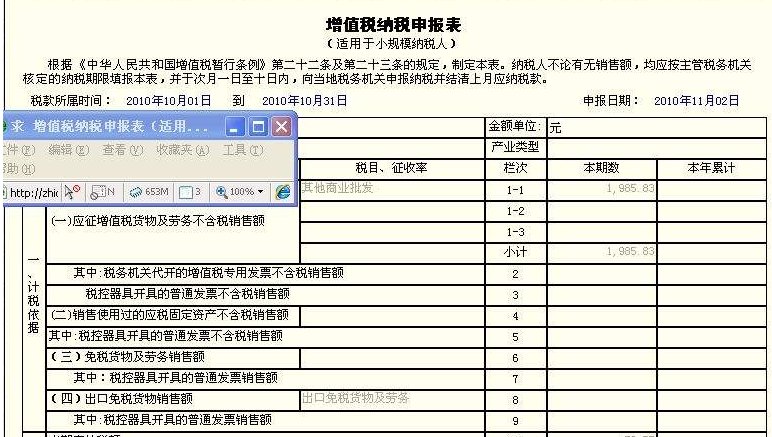772x437 pixels.
Task: Click the 税目 field of row 1-3
Action: tap(392, 232)
